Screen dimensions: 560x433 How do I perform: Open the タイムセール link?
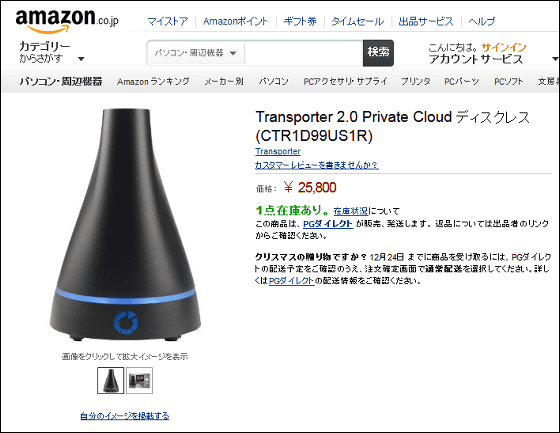358,21
